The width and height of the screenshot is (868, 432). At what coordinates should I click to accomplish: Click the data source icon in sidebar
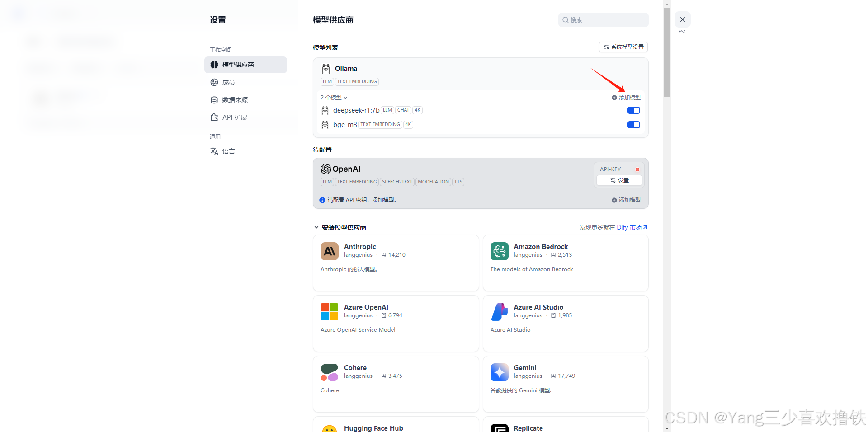[214, 100]
